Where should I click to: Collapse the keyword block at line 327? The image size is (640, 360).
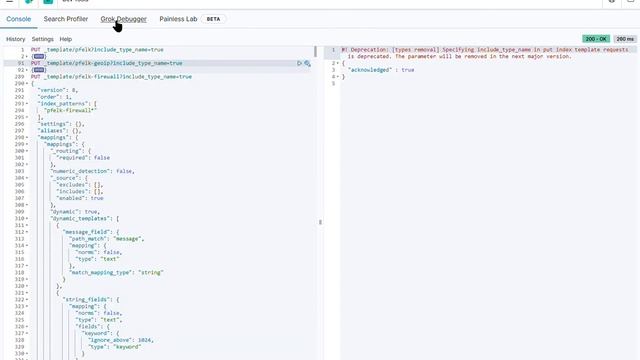(27, 333)
